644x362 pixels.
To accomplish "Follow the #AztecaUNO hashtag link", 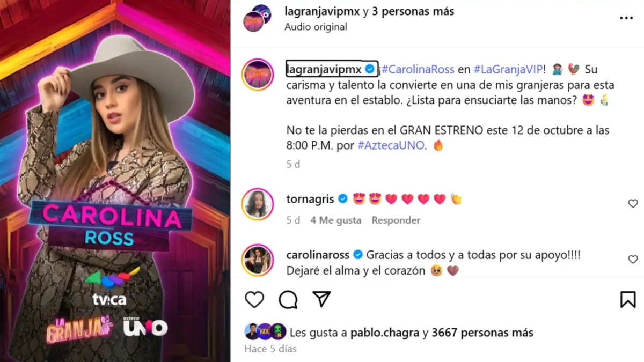I will pyautogui.click(x=391, y=145).
